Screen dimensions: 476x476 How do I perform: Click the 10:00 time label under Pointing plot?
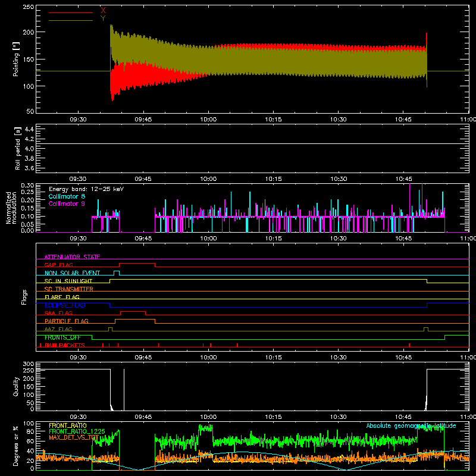click(208, 120)
